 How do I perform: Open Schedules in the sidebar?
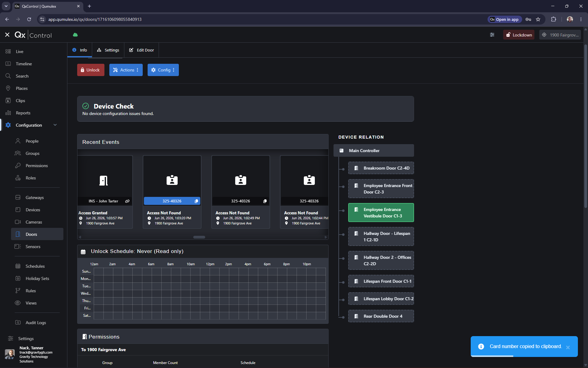(x=35, y=266)
